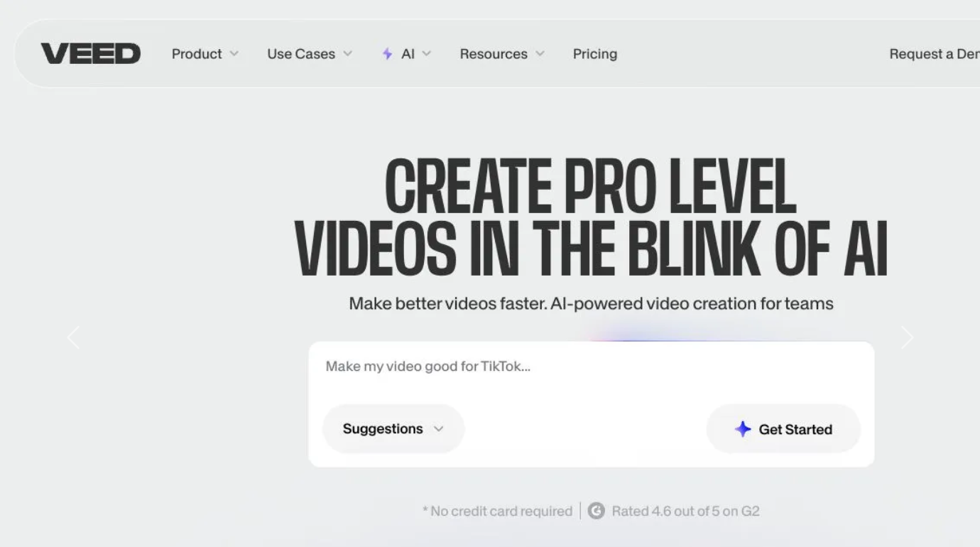Advance carousel with the right arrow
The width and height of the screenshot is (980, 547).
[907, 337]
